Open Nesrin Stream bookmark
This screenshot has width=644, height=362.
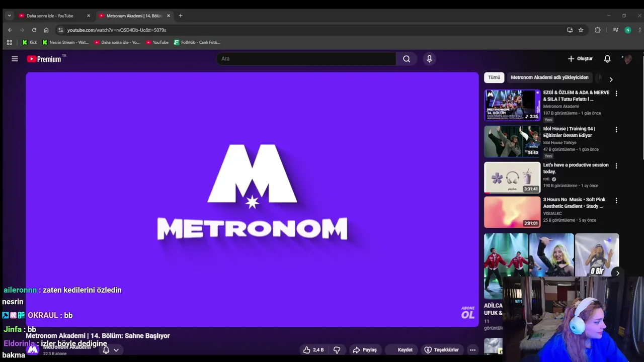[65, 42]
